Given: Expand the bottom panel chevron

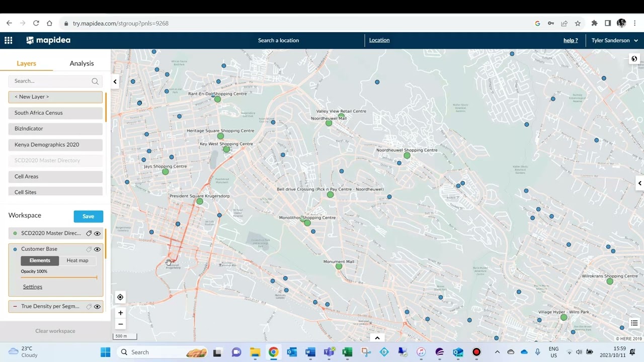Looking at the screenshot, I should click(x=377, y=338).
